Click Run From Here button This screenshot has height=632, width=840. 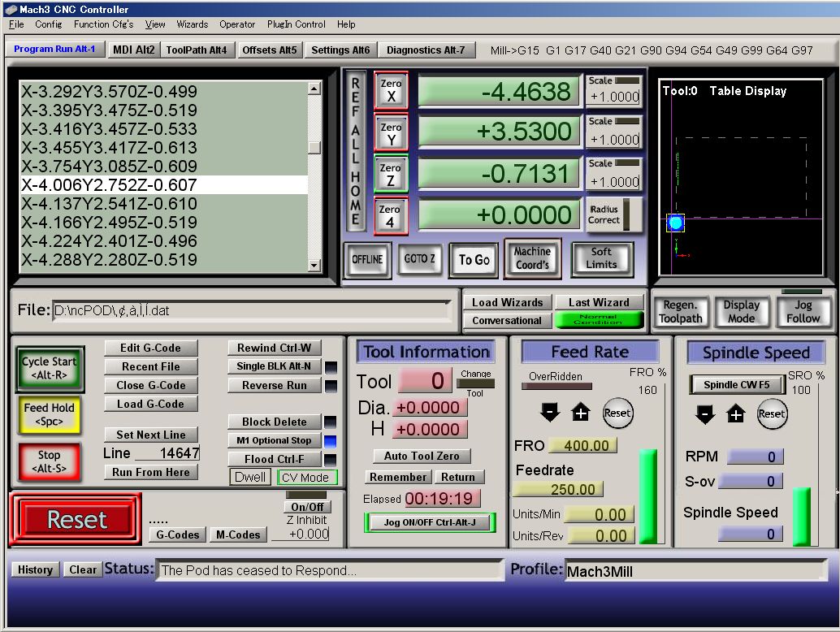pyautogui.click(x=150, y=472)
